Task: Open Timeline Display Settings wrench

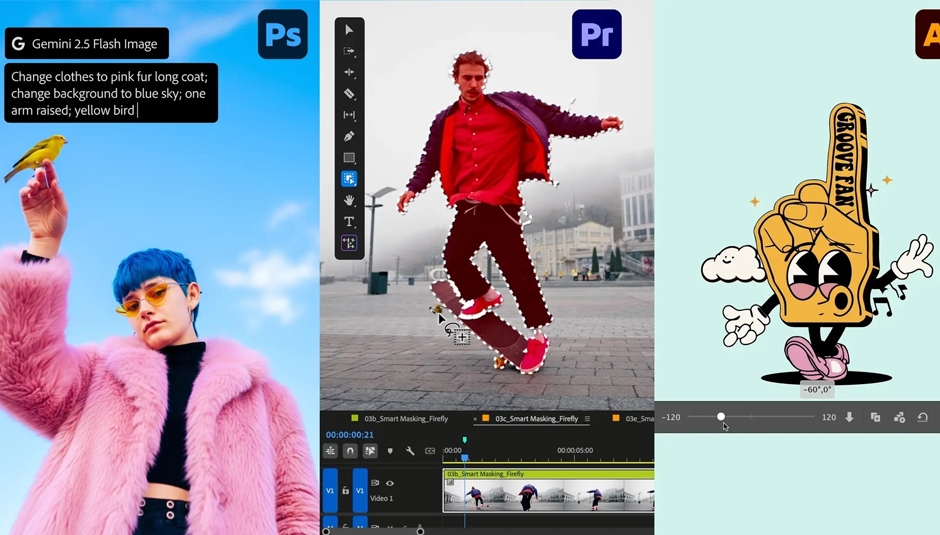Action: (410, 451)
